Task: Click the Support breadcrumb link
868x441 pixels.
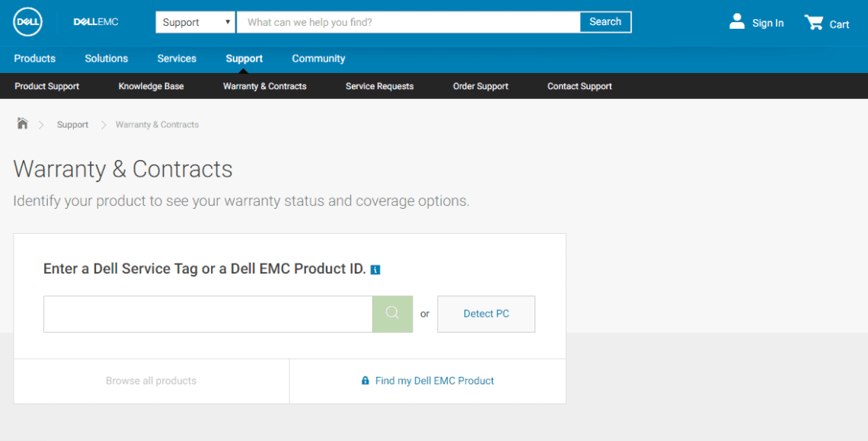Action: click(x=72, y=125)
